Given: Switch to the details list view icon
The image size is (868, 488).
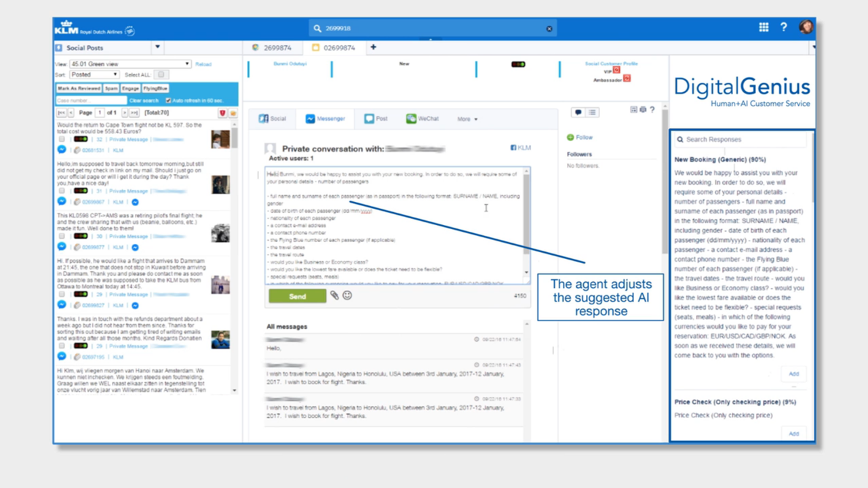Looking at the screenshot, I should (x=592, y=112).
